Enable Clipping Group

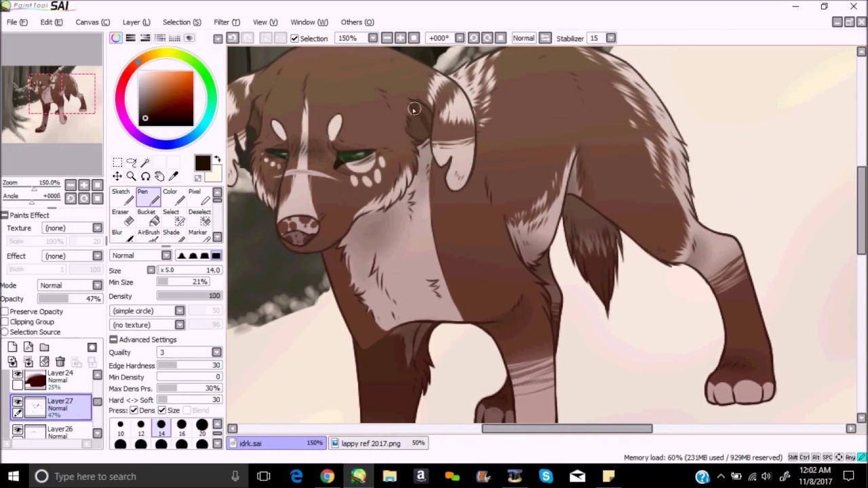(5, 322)
